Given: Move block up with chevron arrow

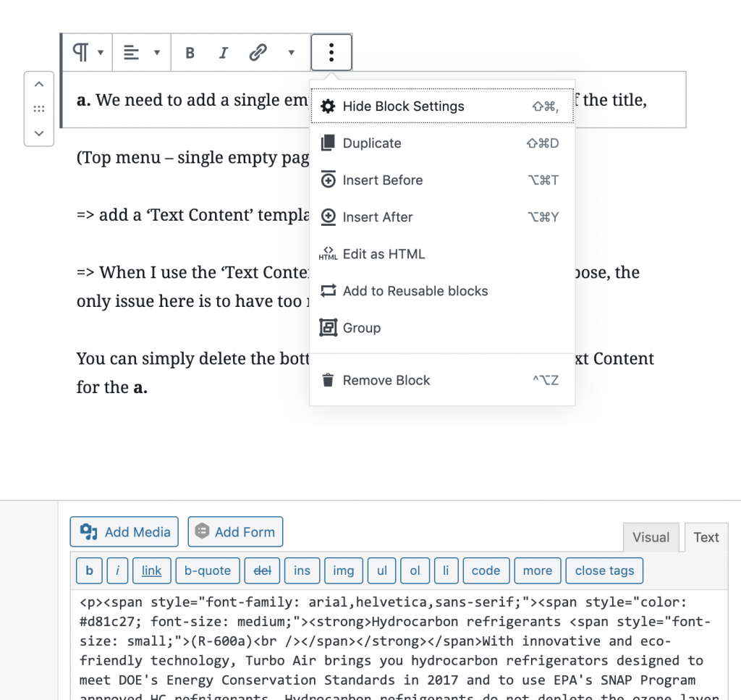Looking at the screenshot, I should pos(39,83).
